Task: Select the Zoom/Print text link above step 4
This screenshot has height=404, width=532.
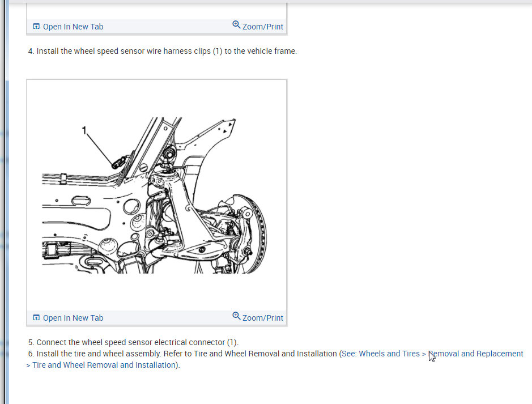Action: point(263,27)
